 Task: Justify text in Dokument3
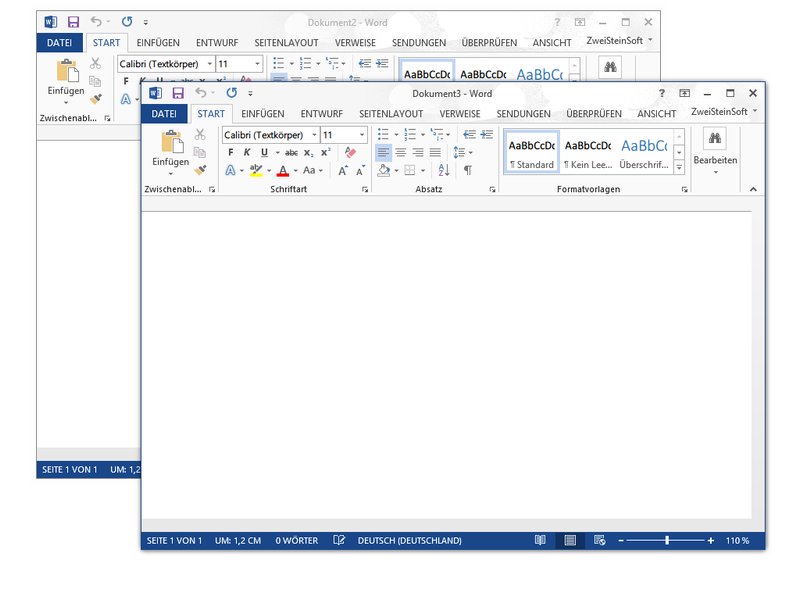click(435, 153)
